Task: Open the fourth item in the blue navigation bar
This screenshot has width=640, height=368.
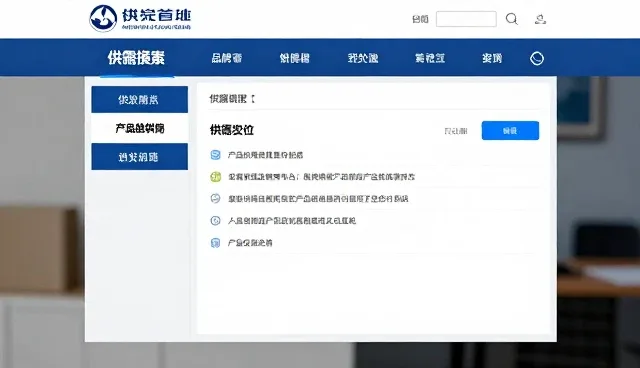Action: (363, 58)
